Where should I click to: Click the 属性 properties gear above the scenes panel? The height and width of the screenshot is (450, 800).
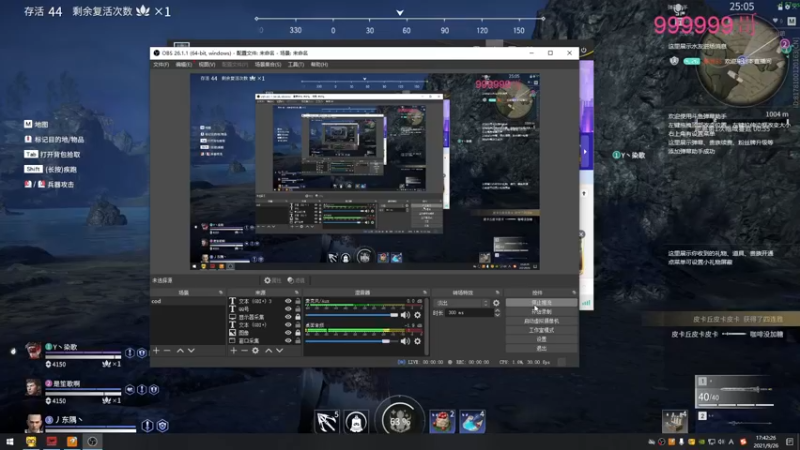click(272, 280)
